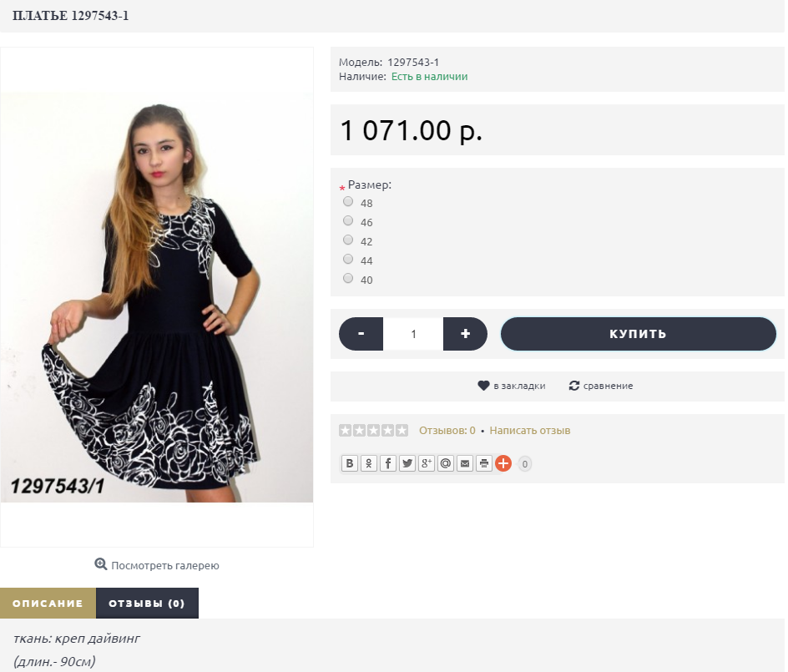Image resolution: width=788 pixels, height=672 pixels.
Task: Click 'Написать отзыв' link
Action: click(530, 430)
